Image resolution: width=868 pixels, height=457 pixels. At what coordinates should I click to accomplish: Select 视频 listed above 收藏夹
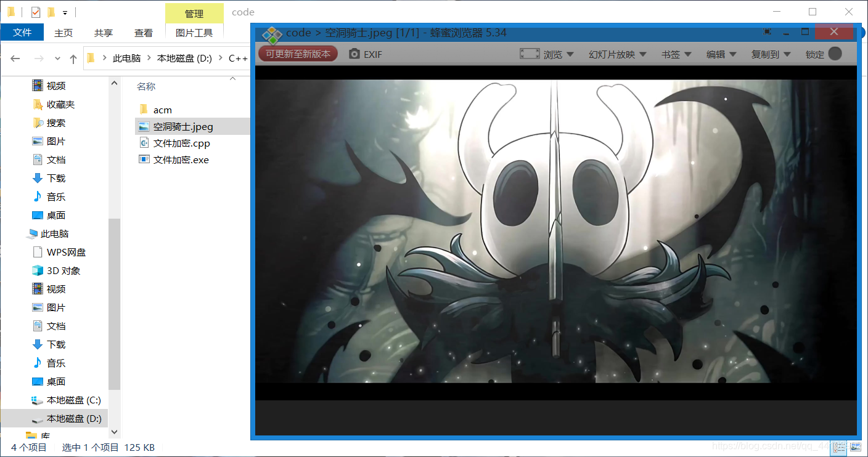pyautogui.click(x=49, y=86)
